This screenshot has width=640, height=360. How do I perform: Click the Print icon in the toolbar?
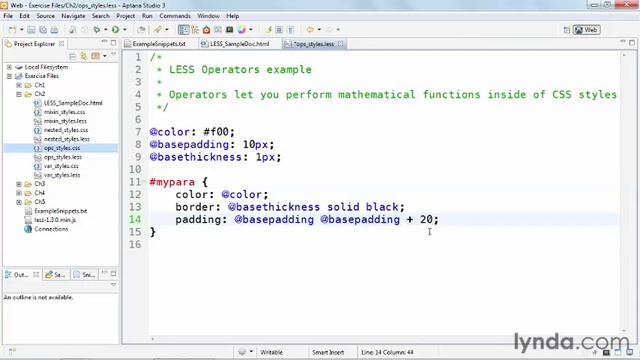click(x=54, y=30)
